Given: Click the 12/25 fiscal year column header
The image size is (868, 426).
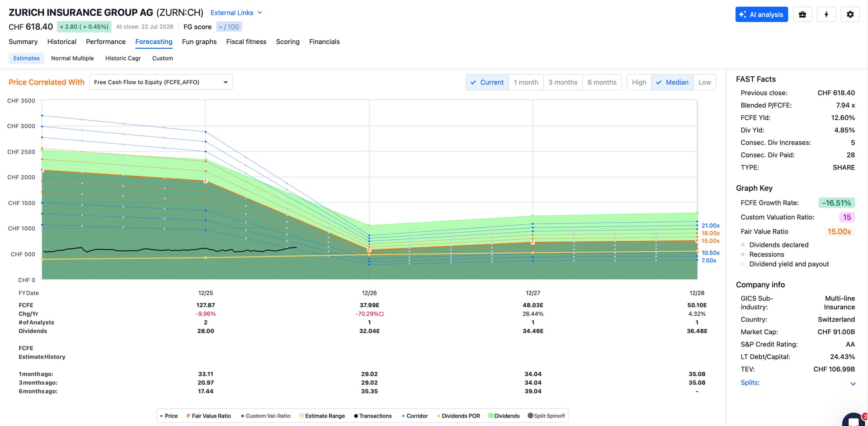Looking at the screenshot, I should click(x=206, y=293).
